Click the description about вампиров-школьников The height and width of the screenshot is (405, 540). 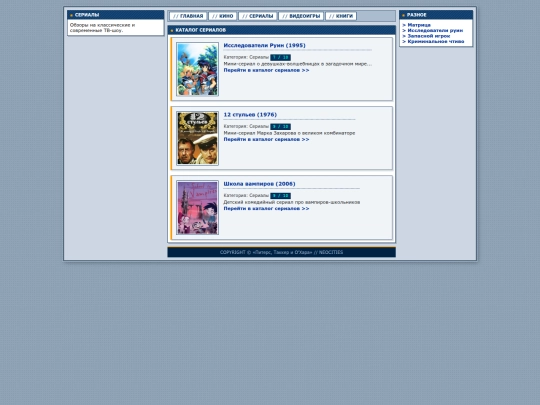pyautogui.click(x=292, y=202)
